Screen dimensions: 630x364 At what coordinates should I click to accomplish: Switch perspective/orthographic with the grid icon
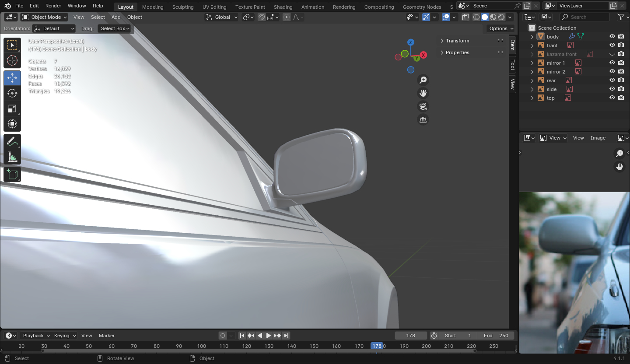tap(423, 119)
